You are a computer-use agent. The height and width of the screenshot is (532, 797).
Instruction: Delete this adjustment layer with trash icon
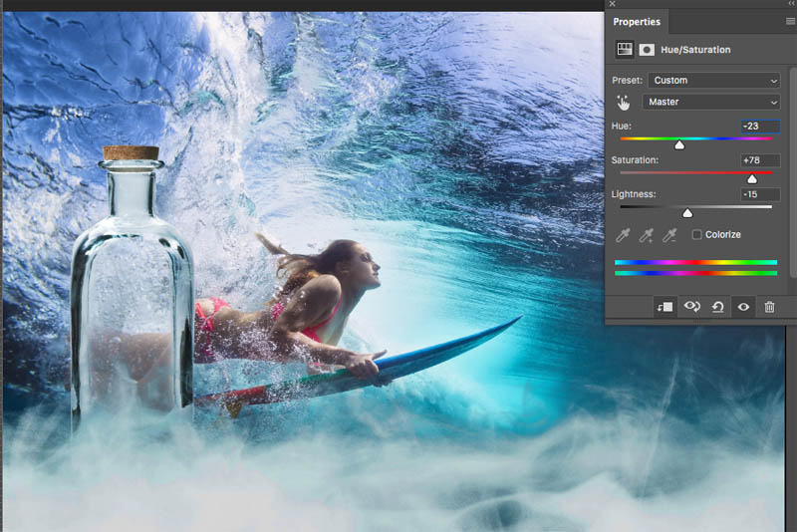[769, 307]
